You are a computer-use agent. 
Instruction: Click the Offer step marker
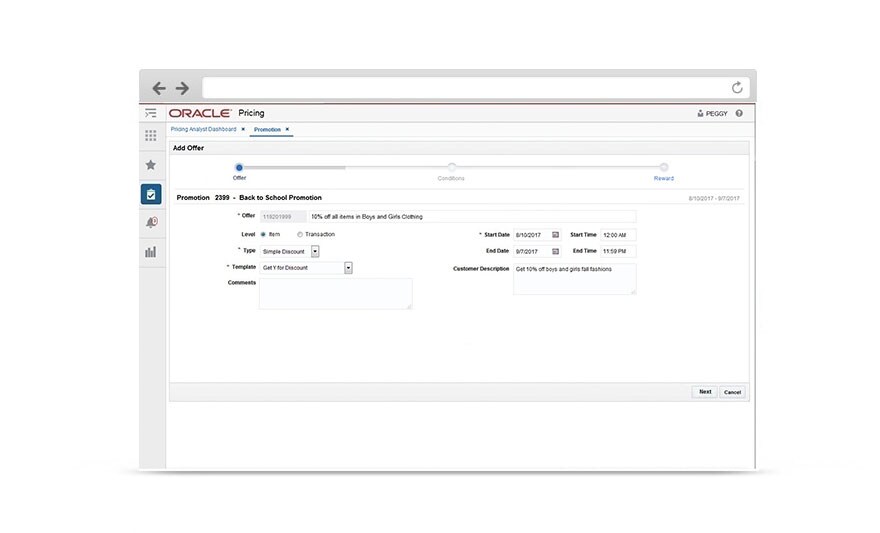[239, 167]
